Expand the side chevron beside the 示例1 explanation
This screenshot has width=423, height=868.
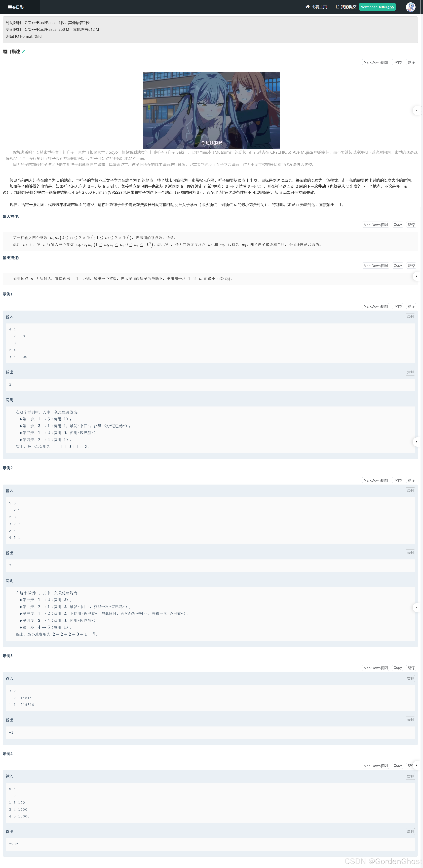click(x=417, y=442)
